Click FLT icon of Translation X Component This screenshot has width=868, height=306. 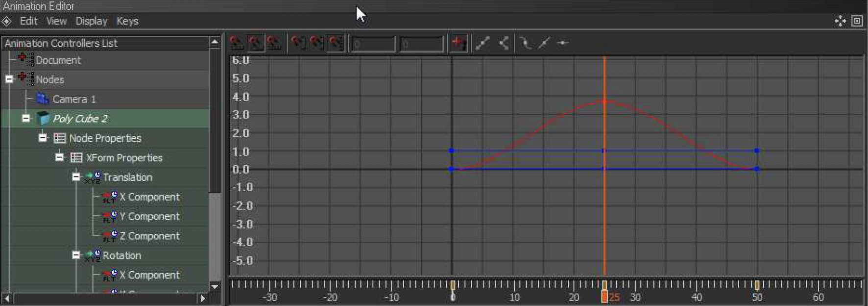pos(110,197)
